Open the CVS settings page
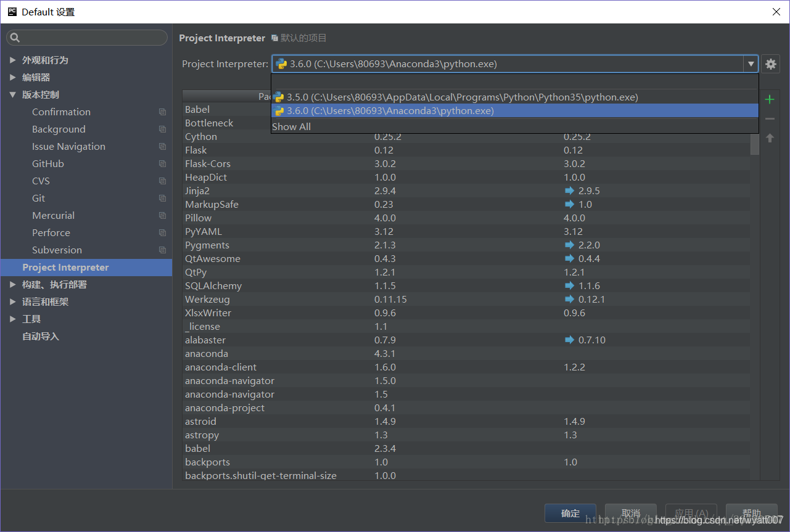The image size is (790, 532). click(41, 181)
